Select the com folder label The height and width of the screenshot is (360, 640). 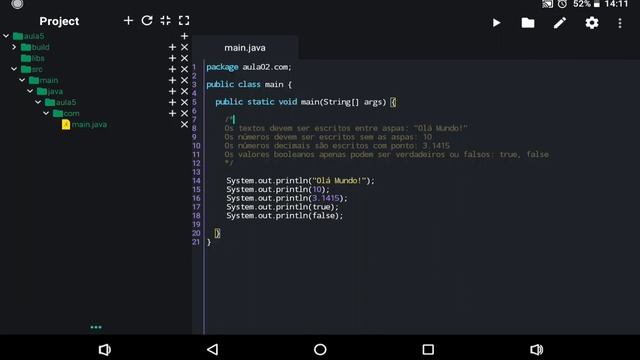click(71, 113)
